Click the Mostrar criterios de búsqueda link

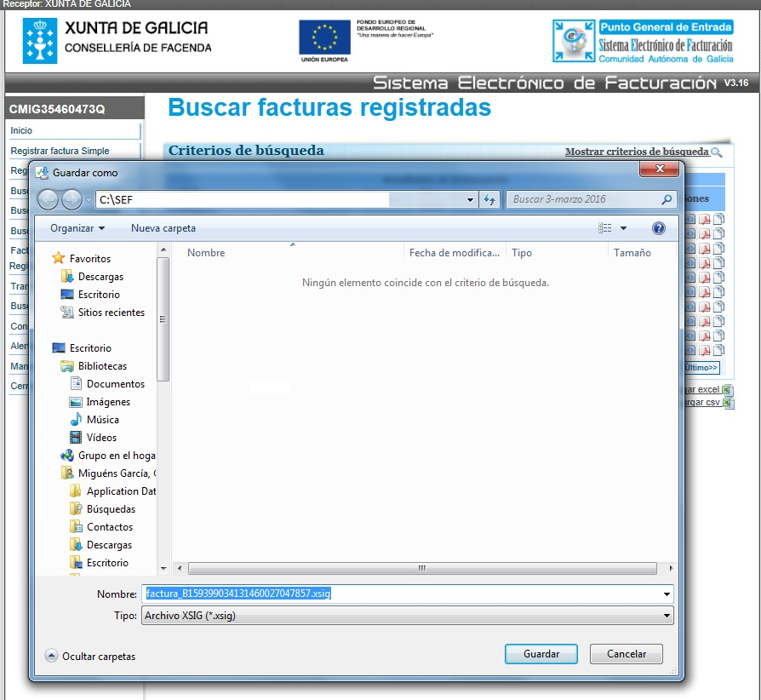pos(636,152)
